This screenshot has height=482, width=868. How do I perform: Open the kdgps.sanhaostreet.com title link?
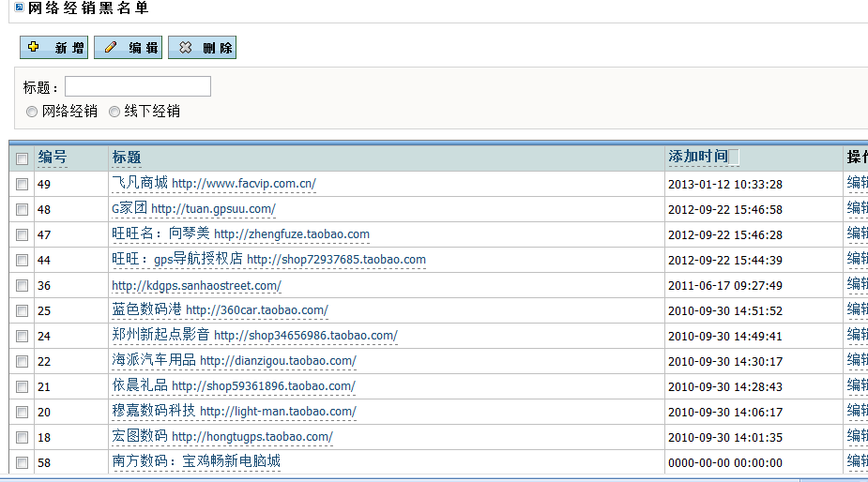196,286
